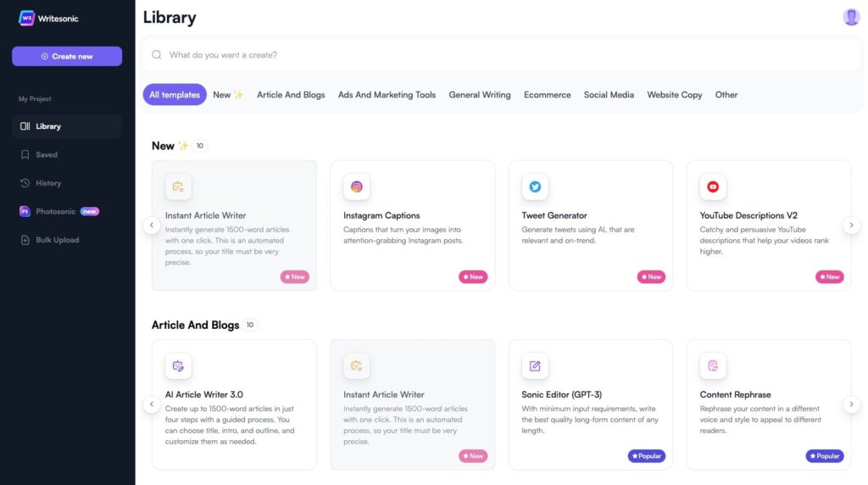Show previous templates in New section

pyautogui.click(x=152, y=226)
